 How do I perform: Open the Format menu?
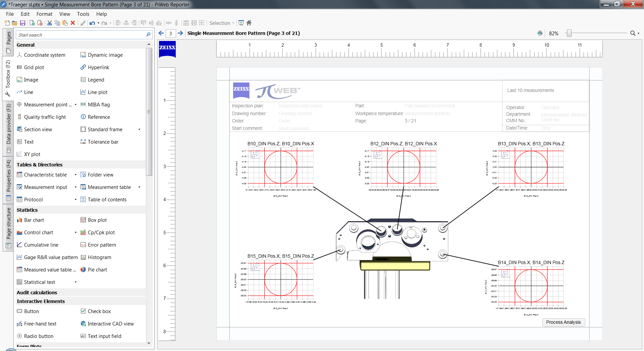pyautogui.click(x=44, y=14)
